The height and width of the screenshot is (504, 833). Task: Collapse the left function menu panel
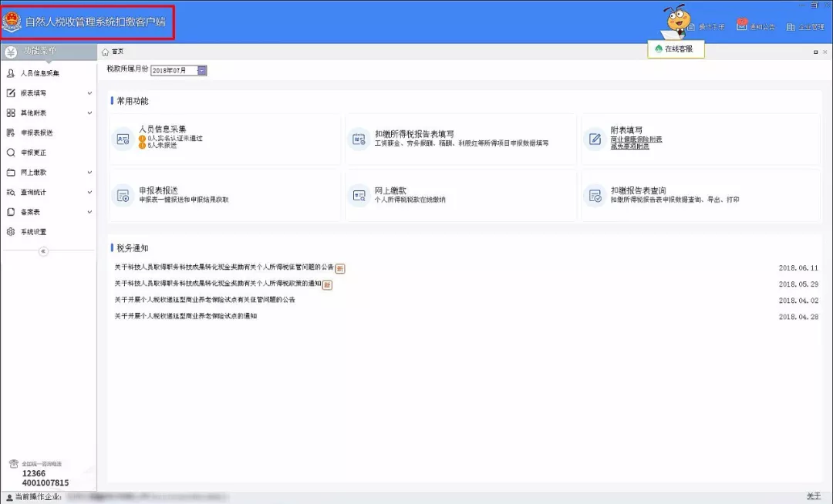point(44,250)
